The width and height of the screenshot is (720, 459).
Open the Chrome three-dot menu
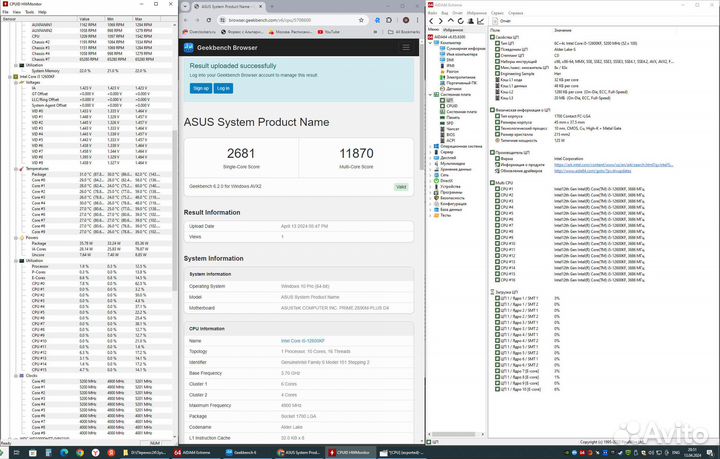[417, 20]
